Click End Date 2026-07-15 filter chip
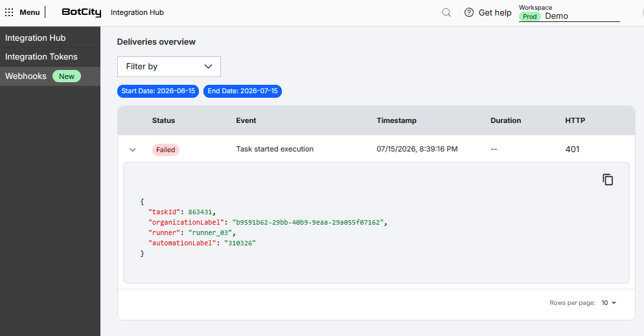 (243, 91)
